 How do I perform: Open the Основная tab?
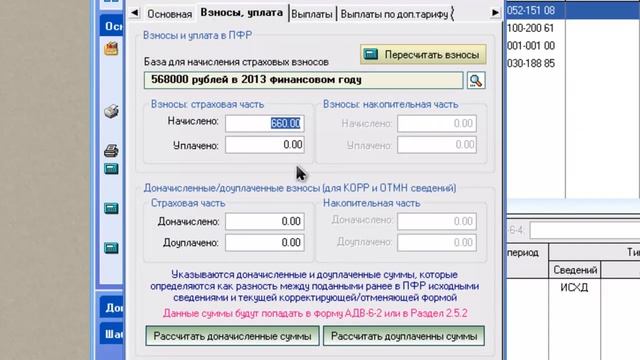click(x=169, y=14)
